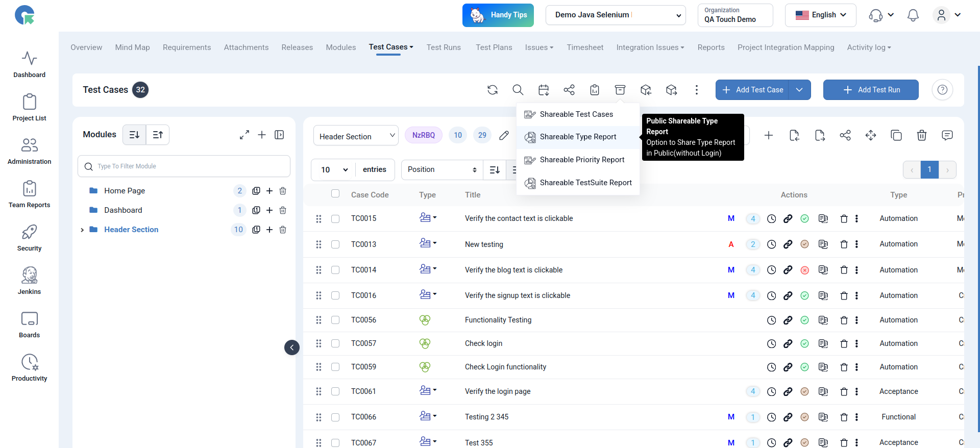Open the search magnifier in Test Cases toolbar
The image size is (980, 448).
tap(518, 90)
